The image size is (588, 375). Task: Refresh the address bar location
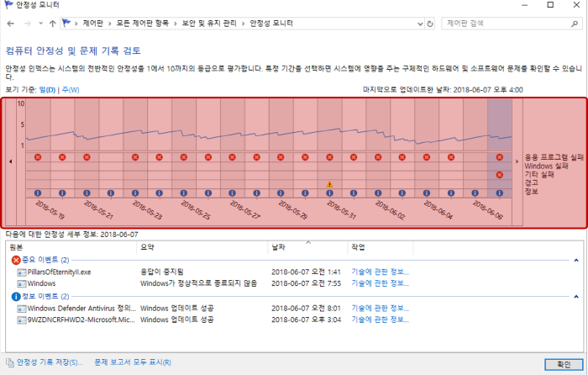coord(430,24)
